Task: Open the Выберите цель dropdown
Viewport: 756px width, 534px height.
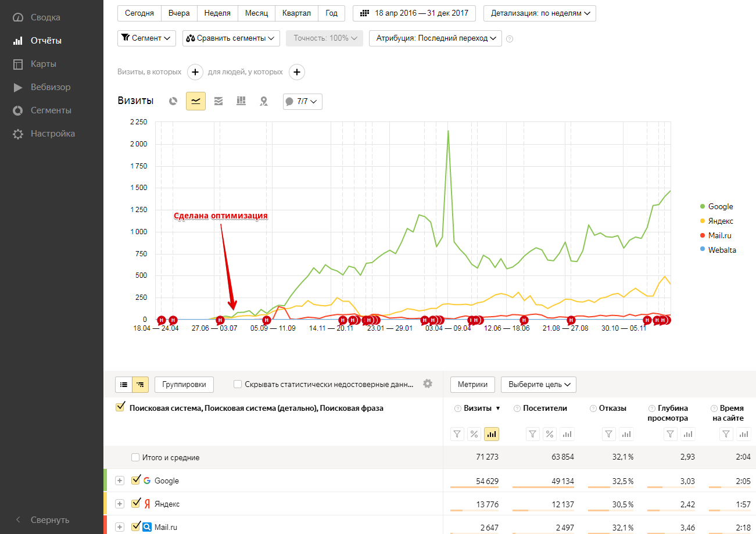Action: [x=539, y=385]
